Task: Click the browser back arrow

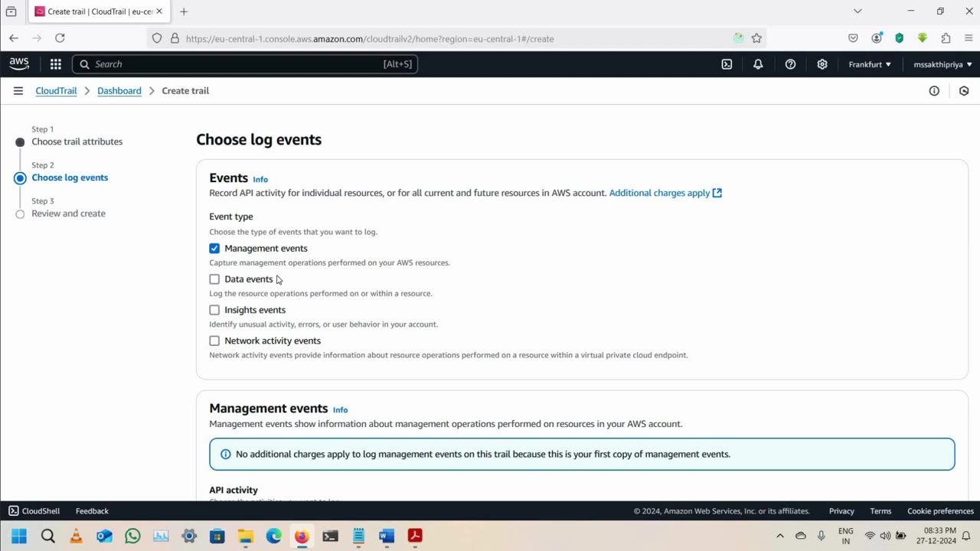Action: coord(14,38)
